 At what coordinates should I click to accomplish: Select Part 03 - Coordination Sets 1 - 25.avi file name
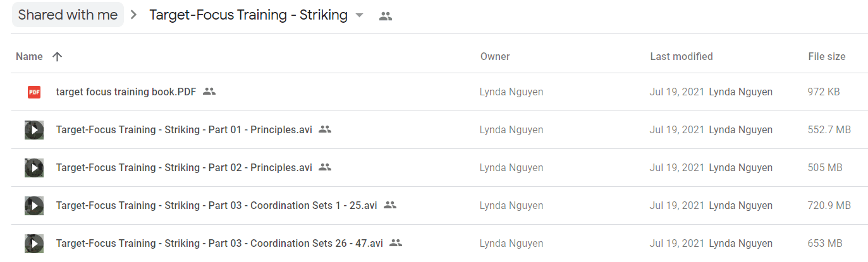coord(217,206)
